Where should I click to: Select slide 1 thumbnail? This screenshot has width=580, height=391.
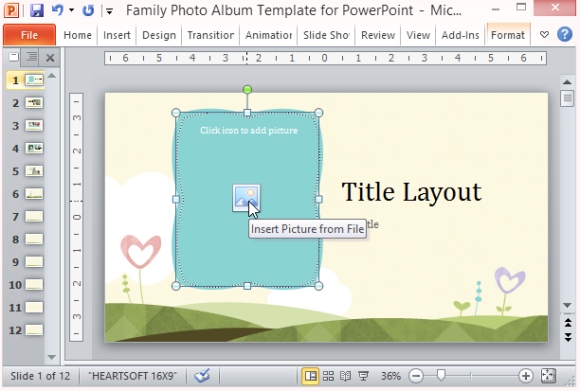point(34,80)
